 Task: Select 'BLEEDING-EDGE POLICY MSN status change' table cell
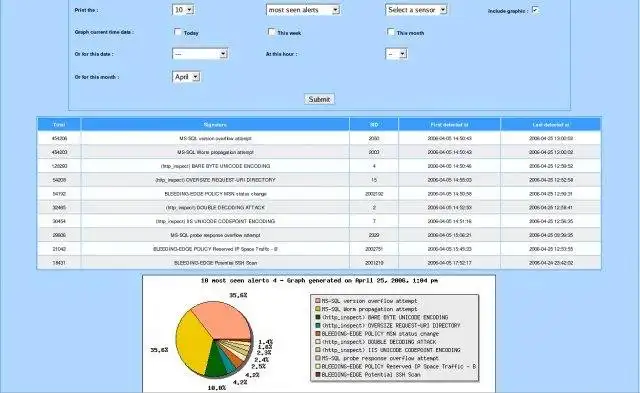215,194
